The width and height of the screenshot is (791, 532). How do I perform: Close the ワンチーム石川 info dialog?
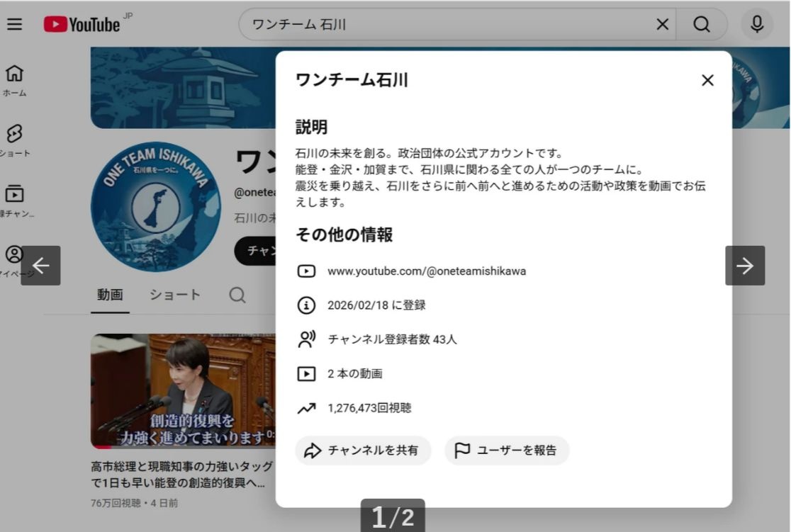[x=707, y=81]
